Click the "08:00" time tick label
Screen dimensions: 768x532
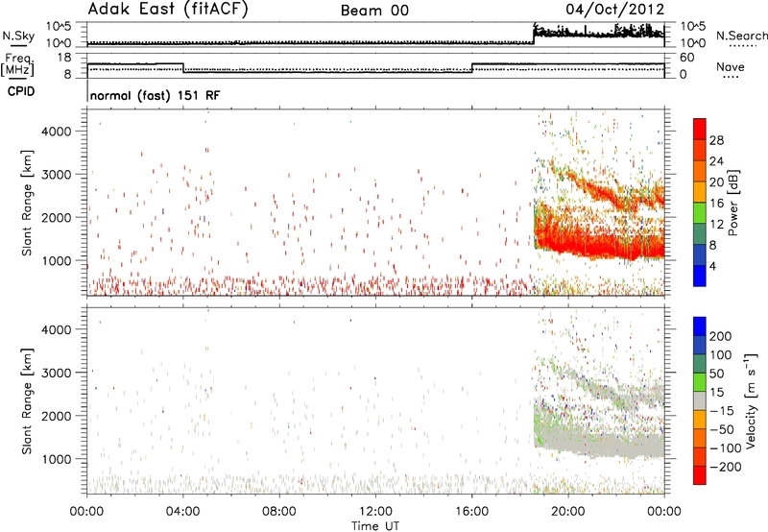[278, 512]
